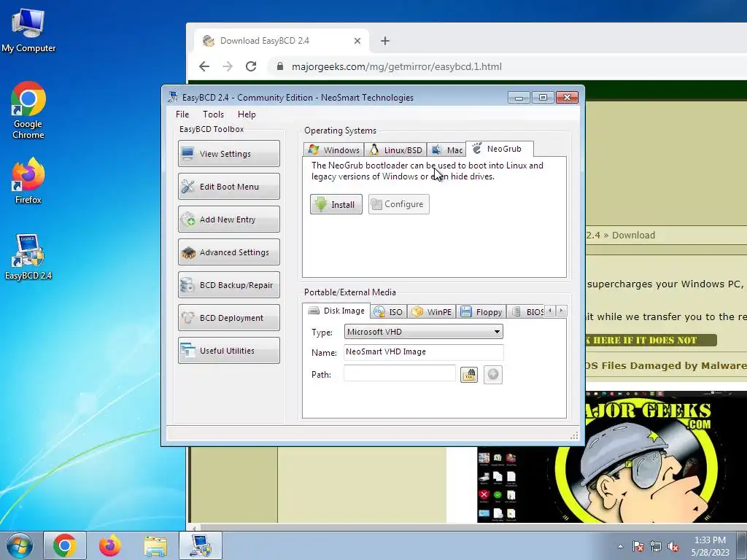Browse for disk image path icon
The height and width of the screenshot is (560, 747).
[x=469, y=375]
